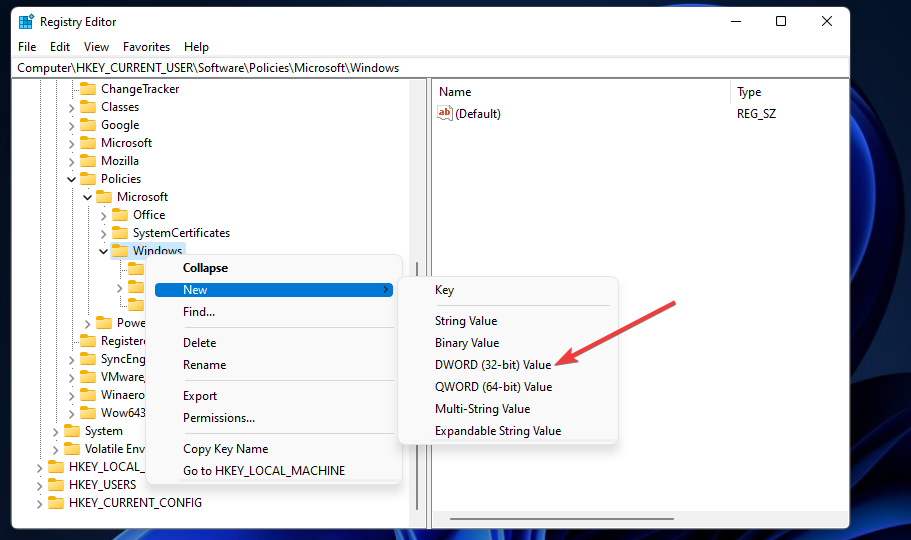This screenshot has width=911, height=540.
Task: Open the Favorites menu
Action: pyautogui.click(x=146, y=47)
